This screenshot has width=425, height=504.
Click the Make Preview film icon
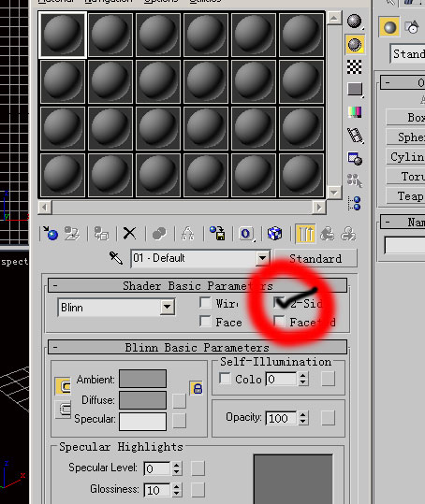pos(355,136)
